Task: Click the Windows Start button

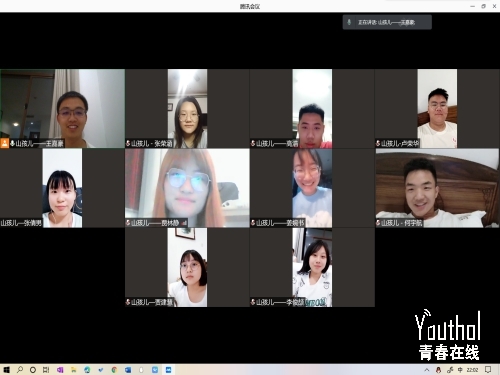Action: 6,370
